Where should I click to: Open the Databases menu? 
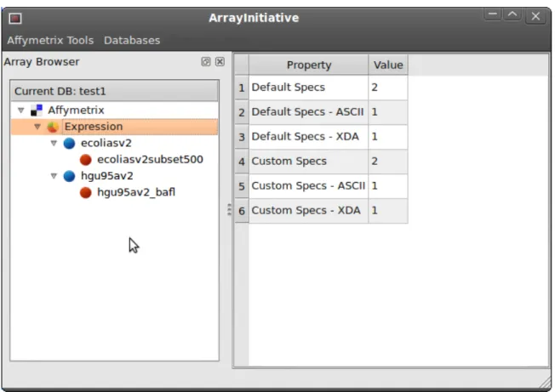coord(132,40)
